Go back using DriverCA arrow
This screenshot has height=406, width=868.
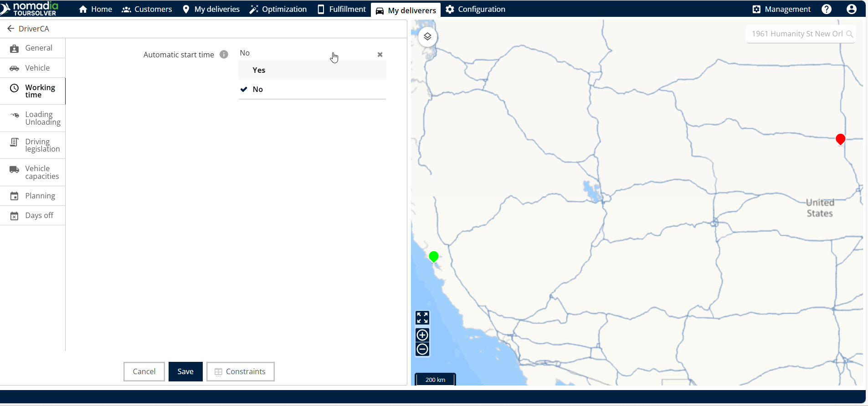11,29
